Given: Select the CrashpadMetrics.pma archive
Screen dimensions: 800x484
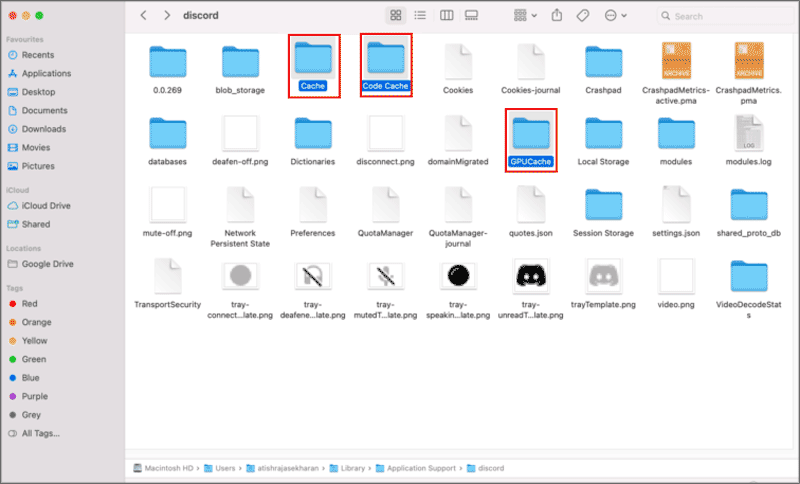Looking at the screenshot, I should [x=748, y=61].
